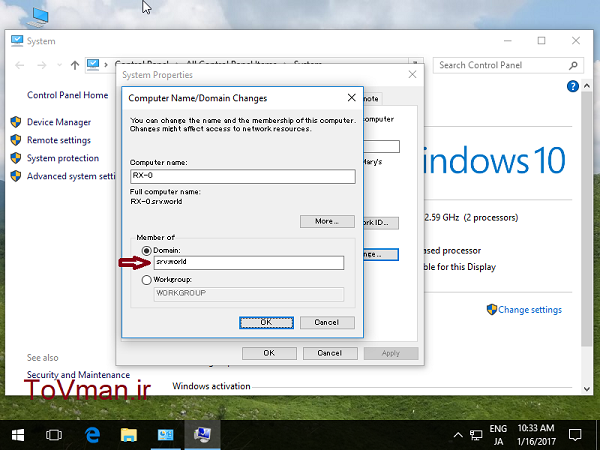Click the desktop computer icon
The image size is (600, 450).
[x=39, y=17]
